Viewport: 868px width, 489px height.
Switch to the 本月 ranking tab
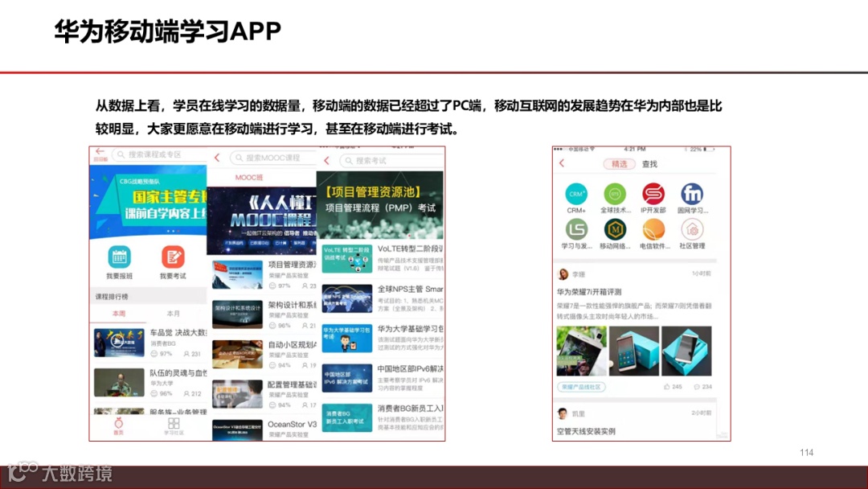click(174, 314)
